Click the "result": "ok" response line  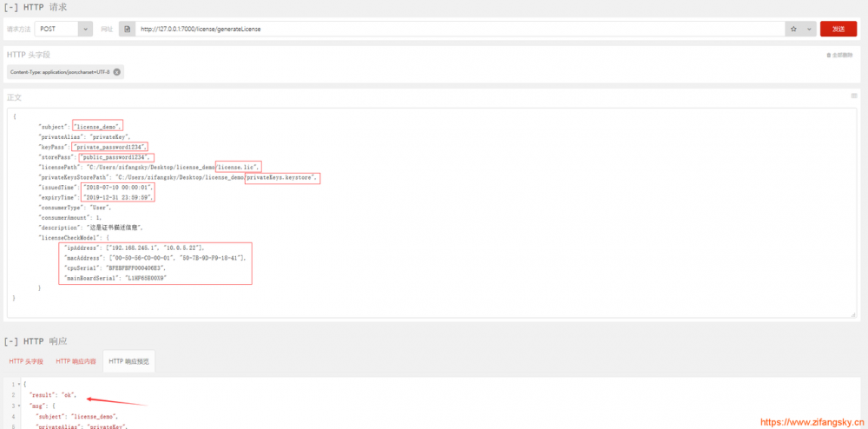[x=51, y=394]
